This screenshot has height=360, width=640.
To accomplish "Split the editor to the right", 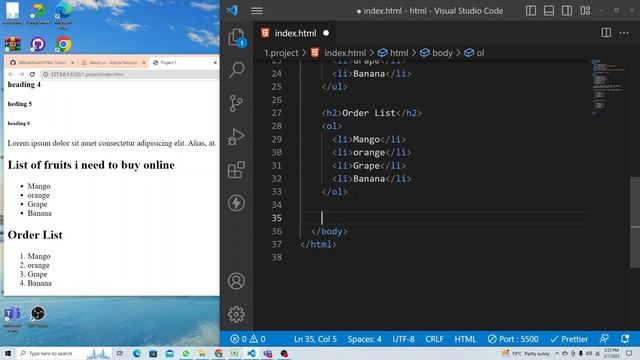I will [x=606, y=33].
